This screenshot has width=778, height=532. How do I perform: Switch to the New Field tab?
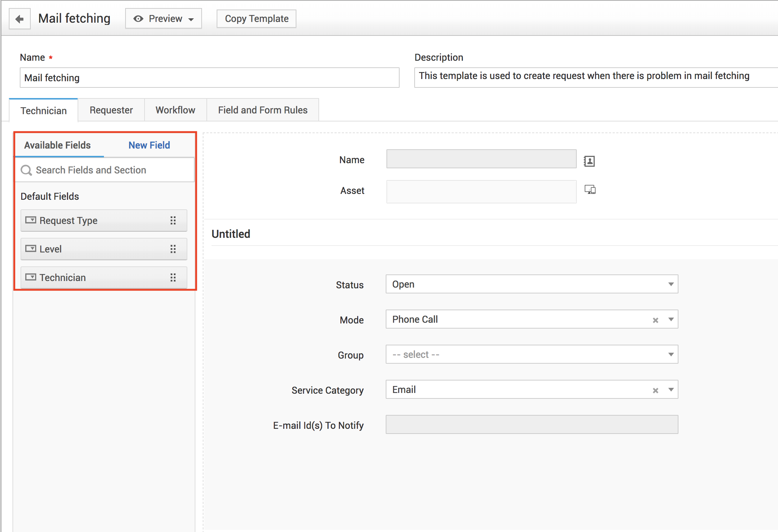149,145
